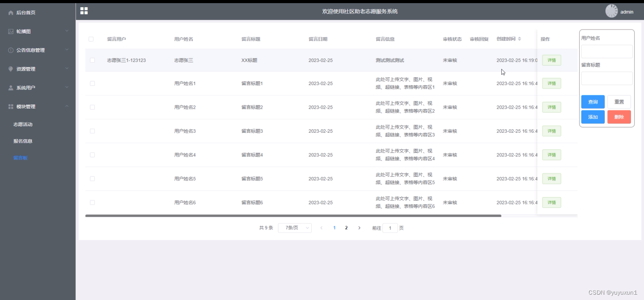Sort by 创建时间 using sort arrows
The height and width of the screenshot is (300, 644).
[519, 39]
